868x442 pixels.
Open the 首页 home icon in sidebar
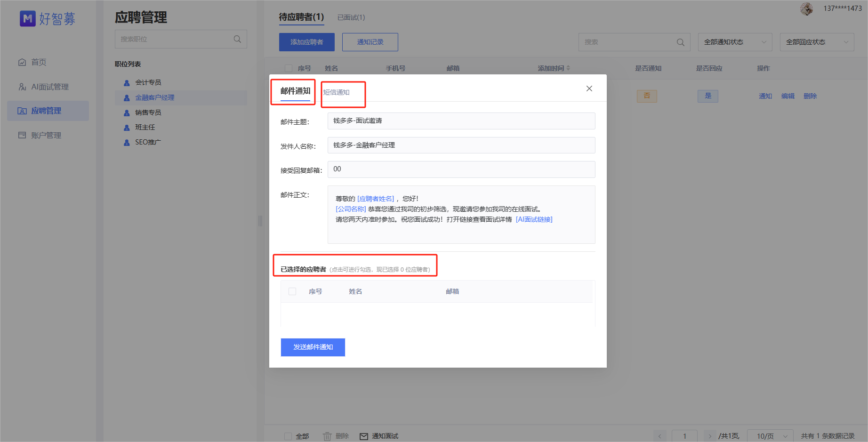click(x=22, y=62)
